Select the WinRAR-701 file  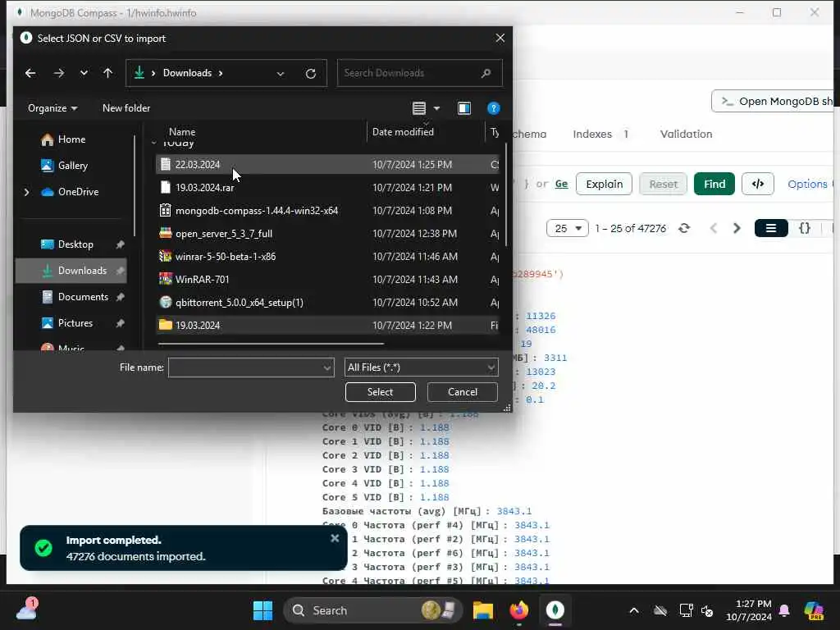327,280
